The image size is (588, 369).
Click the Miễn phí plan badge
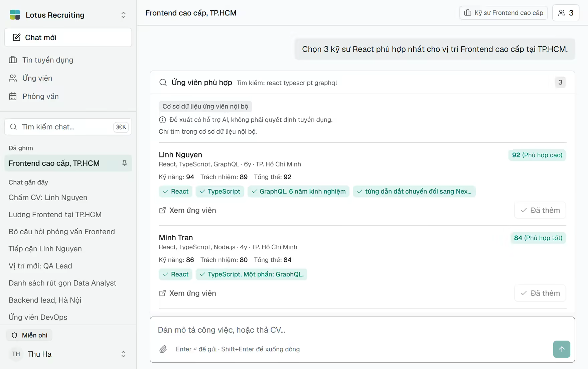tap(29, 335)
